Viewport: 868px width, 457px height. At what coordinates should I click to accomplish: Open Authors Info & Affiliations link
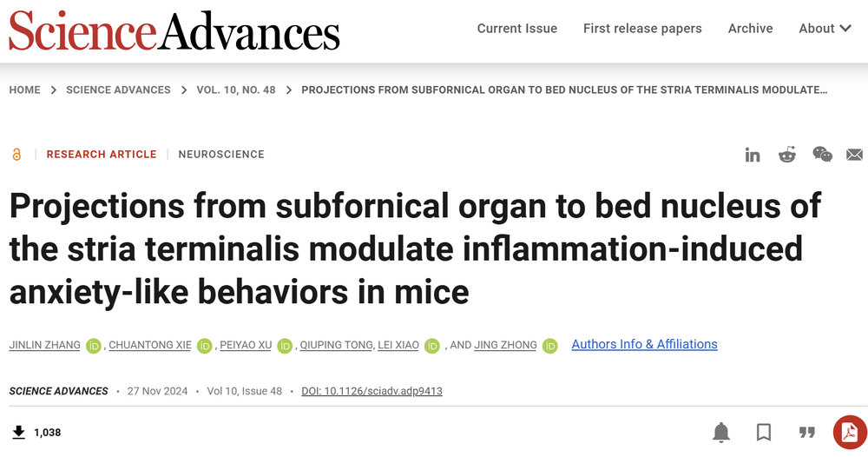[x=644, y=344]
